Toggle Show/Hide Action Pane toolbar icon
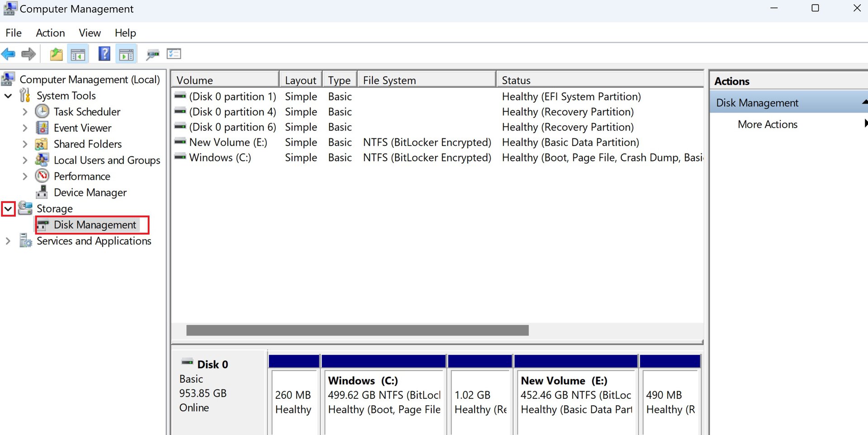 click(126, 54)
